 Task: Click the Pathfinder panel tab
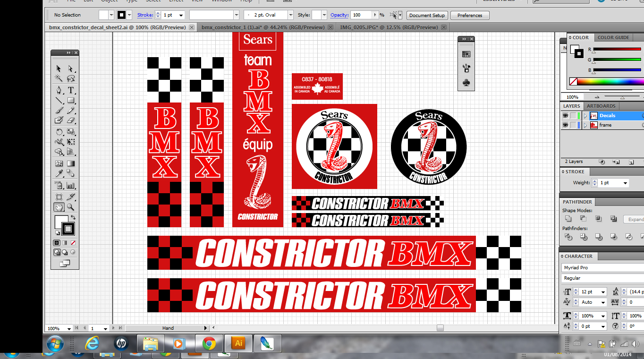coord(577,202)
